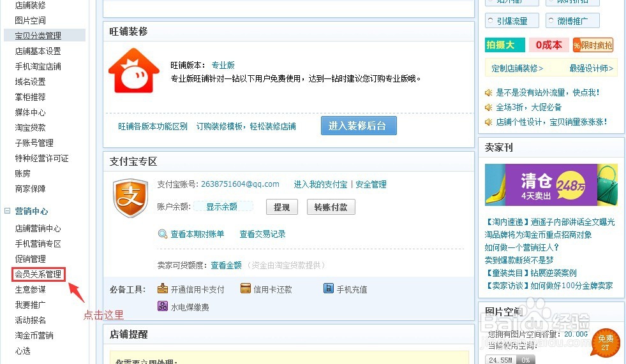Open 卖到爆款断货不是梦 article link
Screen dimensions: 626x364
pos(519,260)
